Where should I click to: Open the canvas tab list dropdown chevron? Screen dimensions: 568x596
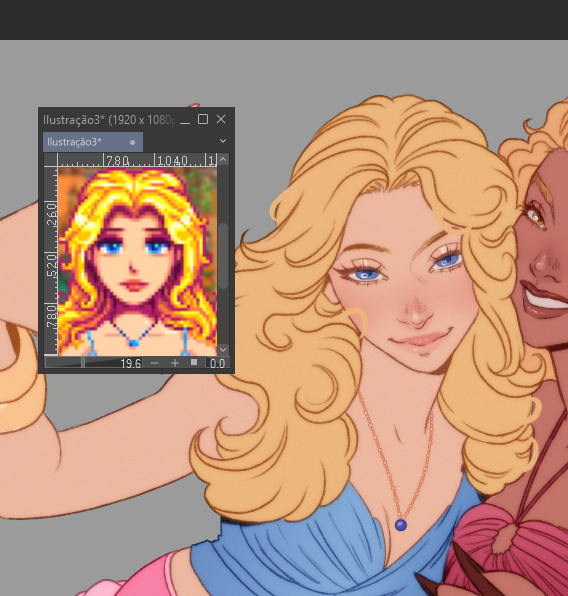(x=223, y=141)
